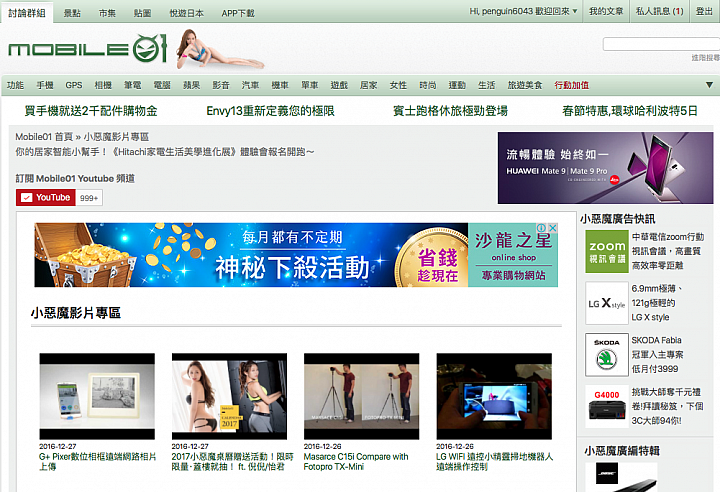Click 2017小惡魔桌曆贈送活動 title link

click(x=232, y=462)
